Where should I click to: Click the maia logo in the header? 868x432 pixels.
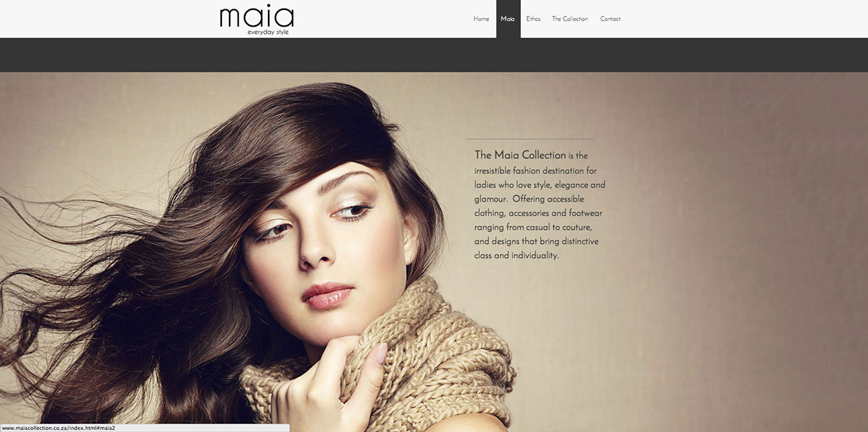click(x=256, y=17)
